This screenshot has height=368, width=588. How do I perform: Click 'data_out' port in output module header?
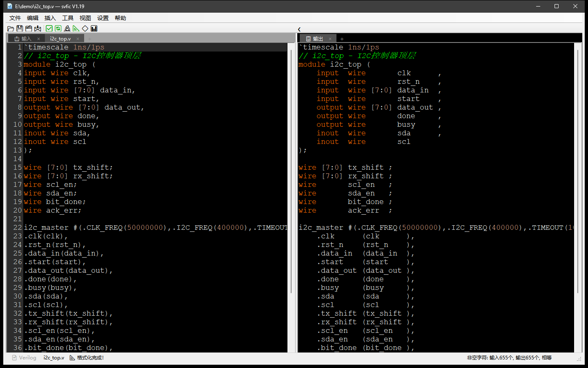pyautogui.click(x=415, y=108)
